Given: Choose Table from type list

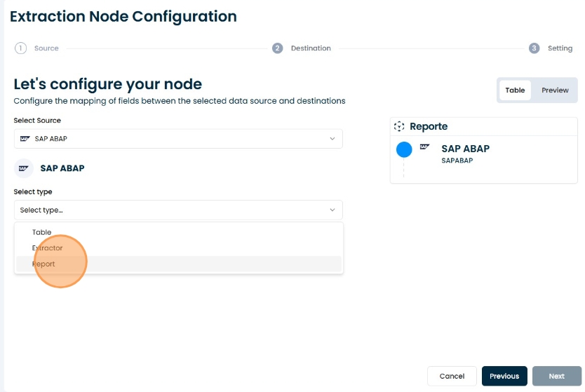Looking at the screenshot, I should click(42, 232).
